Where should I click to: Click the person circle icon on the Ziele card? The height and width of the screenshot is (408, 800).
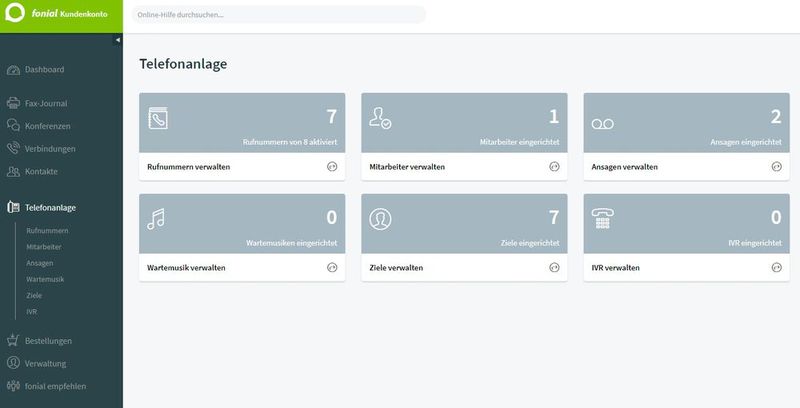click(x=380, y=219)
